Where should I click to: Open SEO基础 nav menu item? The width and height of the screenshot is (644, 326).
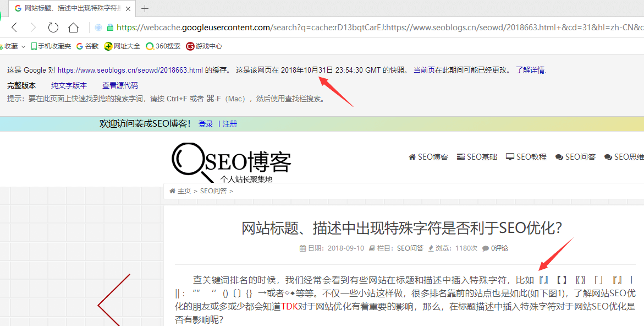pyautogui.click(x=477, y=157)
